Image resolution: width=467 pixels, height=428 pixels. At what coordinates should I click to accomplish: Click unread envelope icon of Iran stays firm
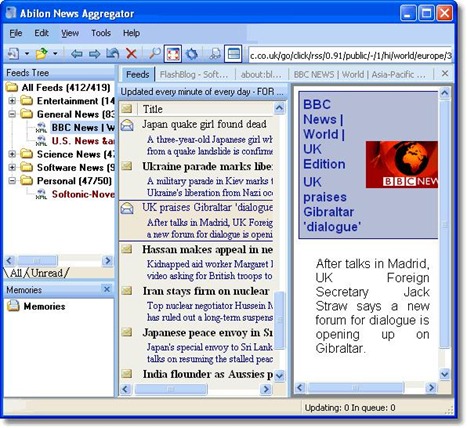[x=127, y=290]
